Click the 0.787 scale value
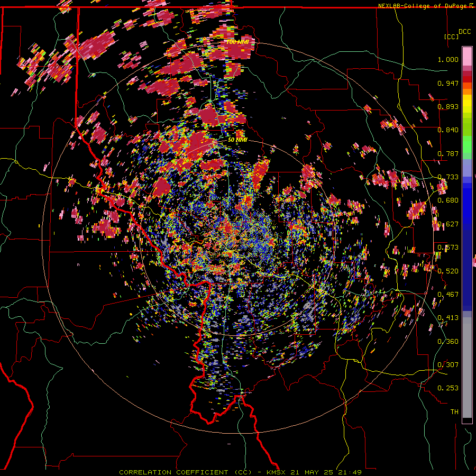The height and width of the screenshot is (476, 476). tap(448, 153)
